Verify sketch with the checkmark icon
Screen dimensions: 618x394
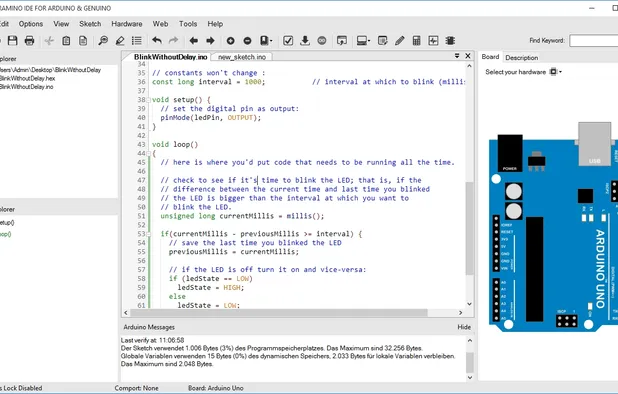[x=288, y=41]
